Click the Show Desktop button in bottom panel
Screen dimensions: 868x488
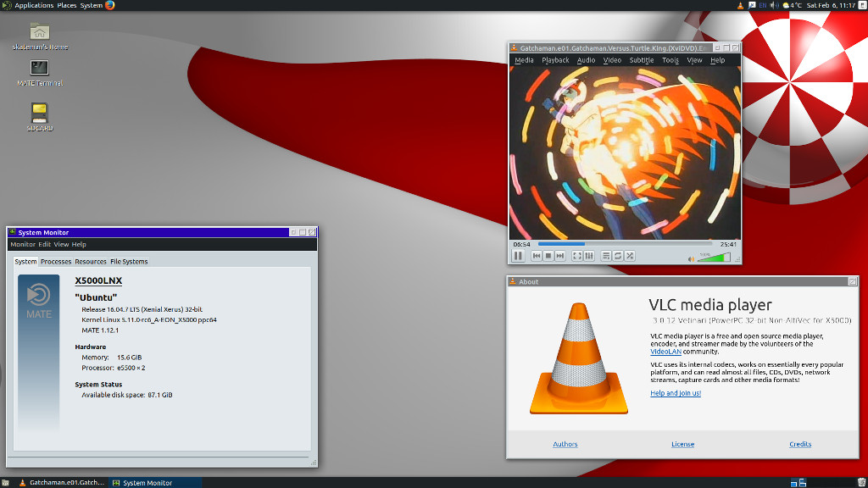click(5, 482)
